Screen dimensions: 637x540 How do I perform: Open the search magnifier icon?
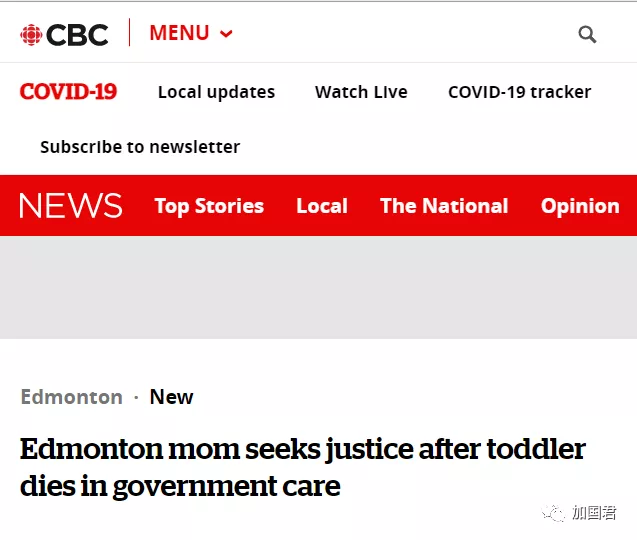(587, 35)
